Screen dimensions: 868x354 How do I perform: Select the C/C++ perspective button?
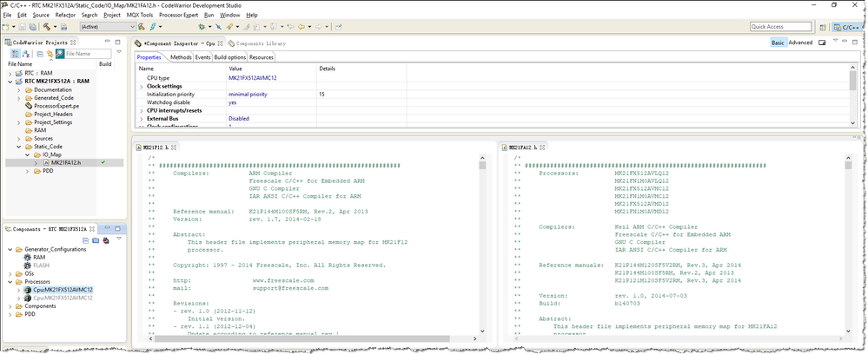846,27
